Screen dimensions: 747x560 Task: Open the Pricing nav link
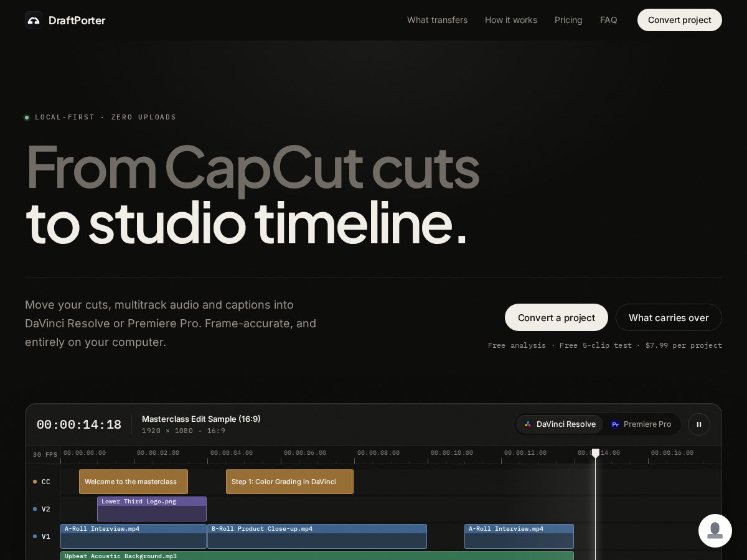(568, 20)
